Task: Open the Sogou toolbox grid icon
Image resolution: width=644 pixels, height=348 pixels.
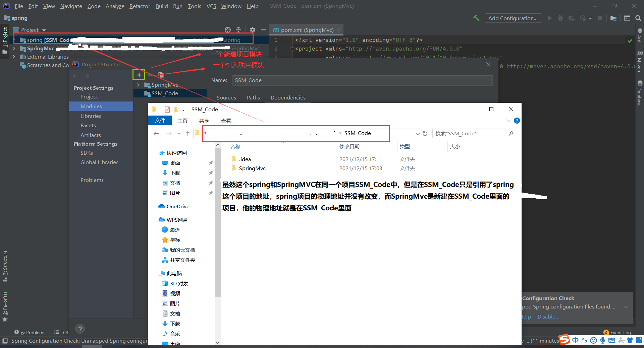Action: [x=639, y=340]
